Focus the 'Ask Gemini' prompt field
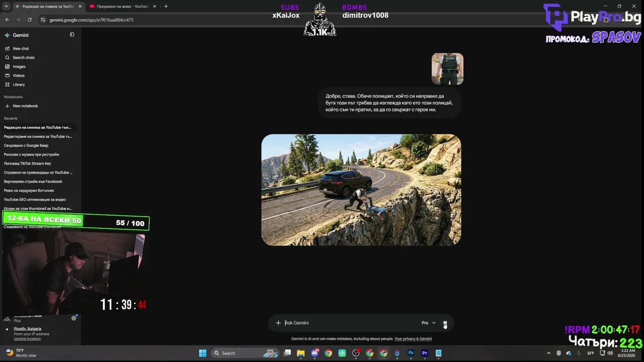The width and height of the screenshot is (644, 362). [350, 323]
